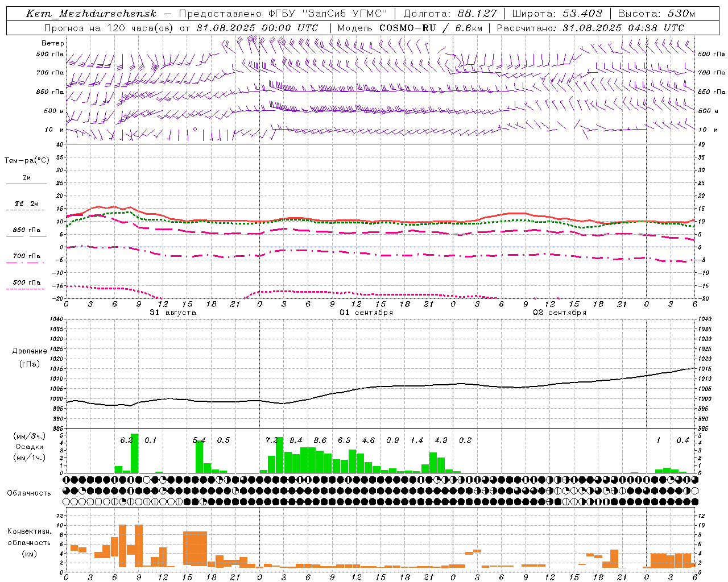This screenshot has width=728, height=582.
Task: Click the 1.4 precipitation total
Action: coord(417,440)
